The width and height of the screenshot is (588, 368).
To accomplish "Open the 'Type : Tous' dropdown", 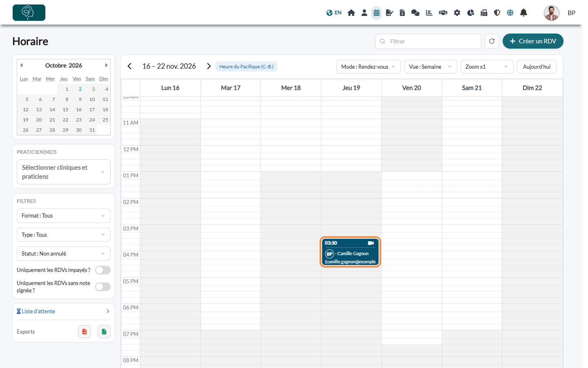I will coord(64,235).
